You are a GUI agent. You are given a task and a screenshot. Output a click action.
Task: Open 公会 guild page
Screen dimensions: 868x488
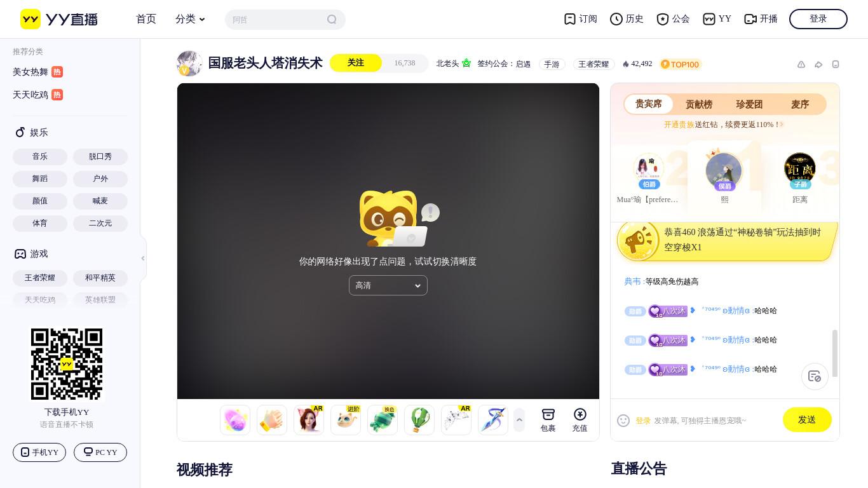(673, 19)
